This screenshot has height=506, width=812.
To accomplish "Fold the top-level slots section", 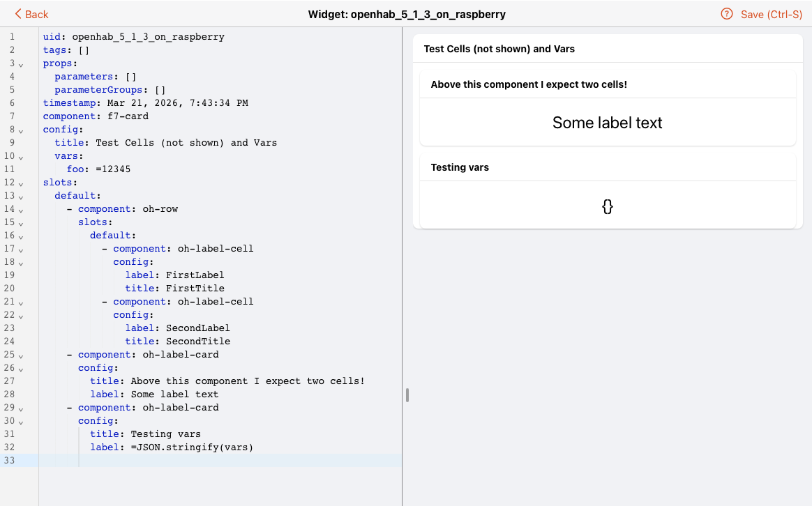I will point(21,183).
